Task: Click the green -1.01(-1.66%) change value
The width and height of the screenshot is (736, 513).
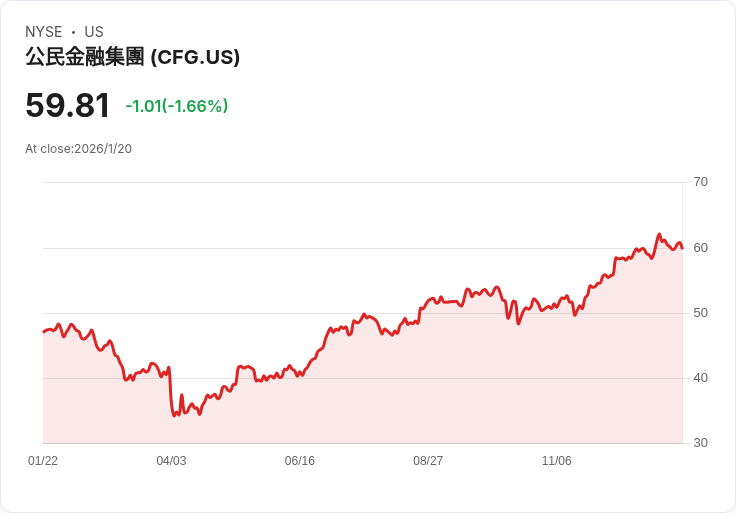Action: [177, 106]
